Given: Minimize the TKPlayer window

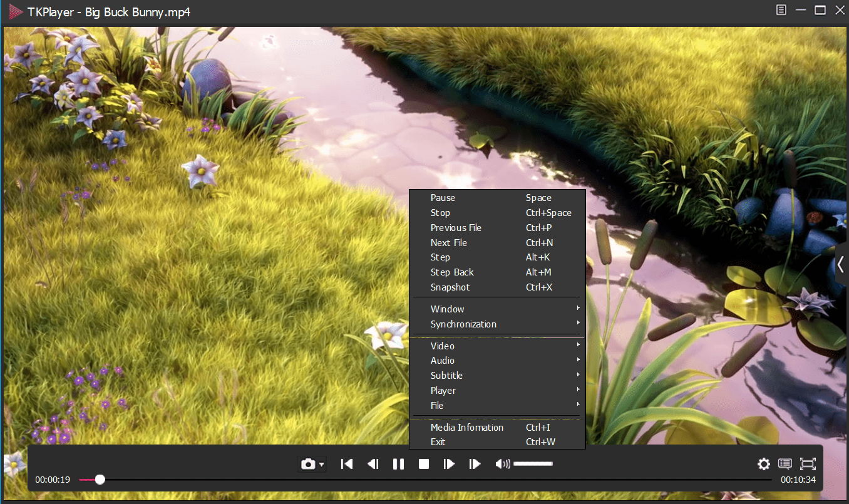Looking at the screenshot, I should tap(801, 10).
